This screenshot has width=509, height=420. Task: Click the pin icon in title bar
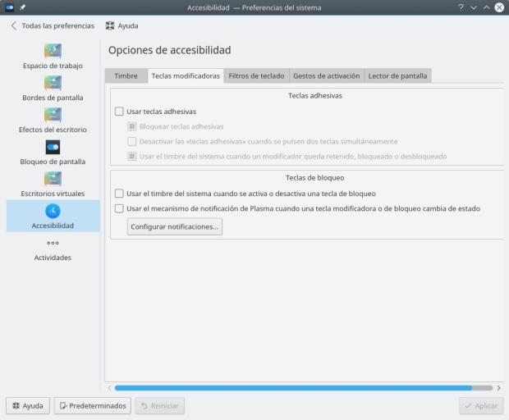click(x=22, y=7)
